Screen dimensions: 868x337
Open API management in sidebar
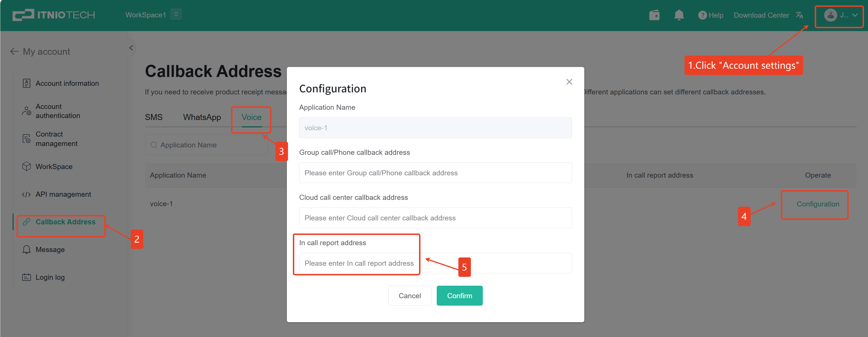[x=63, y=194]
